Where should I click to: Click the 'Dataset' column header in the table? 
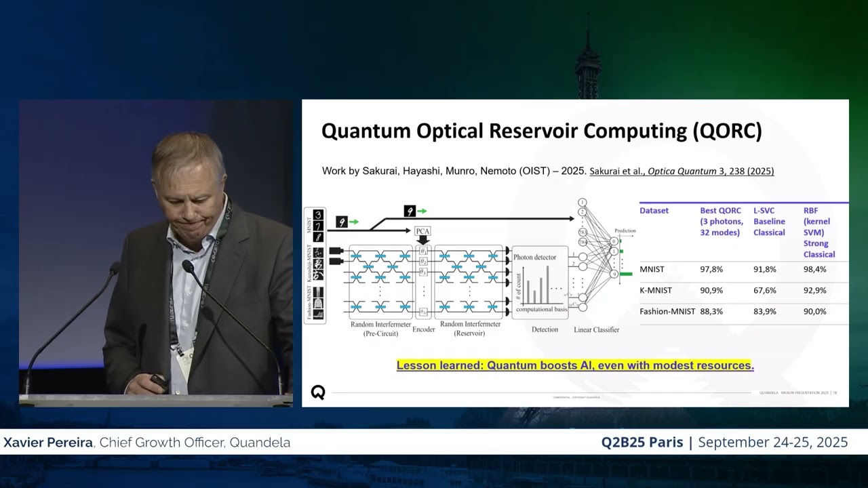pyautogui.click(x=654, y=211)
